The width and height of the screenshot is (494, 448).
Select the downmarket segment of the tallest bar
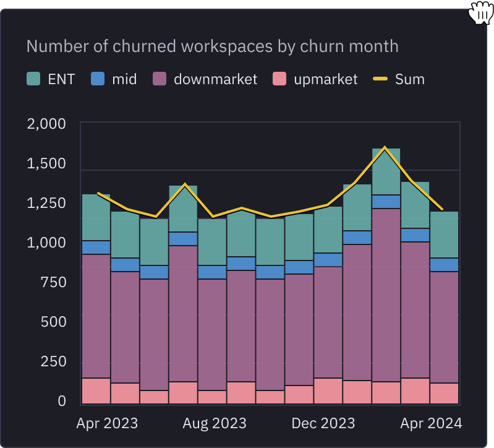pyautogui.click(x=386, y=295)
